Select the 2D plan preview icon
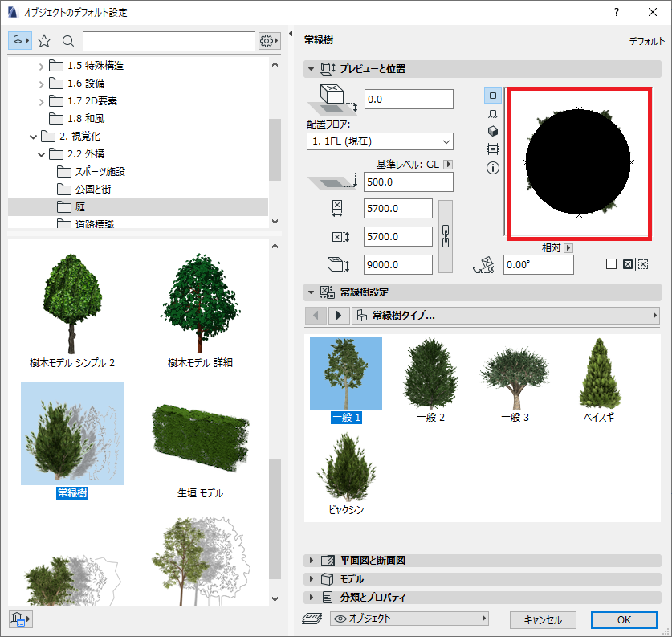Viewport: 672px width, 637px height. 493,96
